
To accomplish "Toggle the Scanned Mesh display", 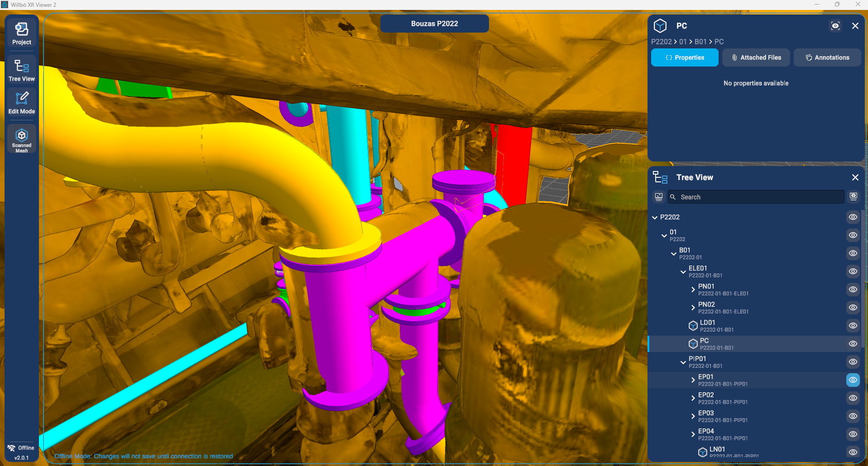I will pyautogui.click(x=22, y=139).
